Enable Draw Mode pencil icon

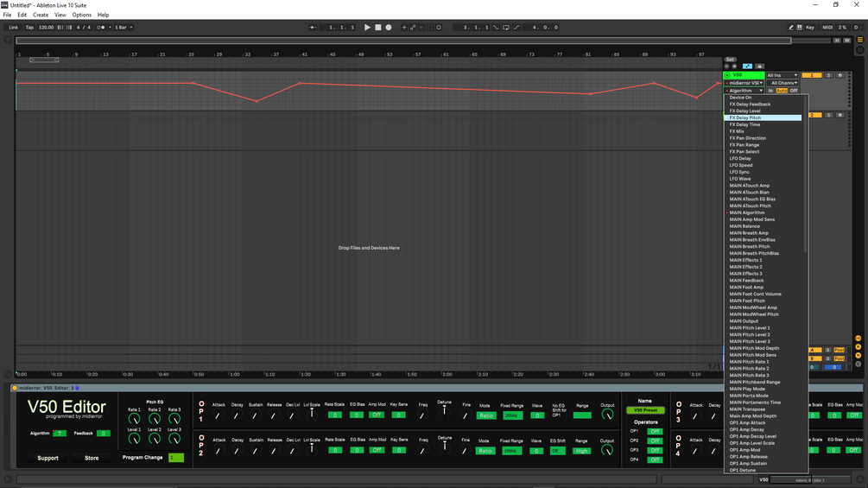pos(790,27)
